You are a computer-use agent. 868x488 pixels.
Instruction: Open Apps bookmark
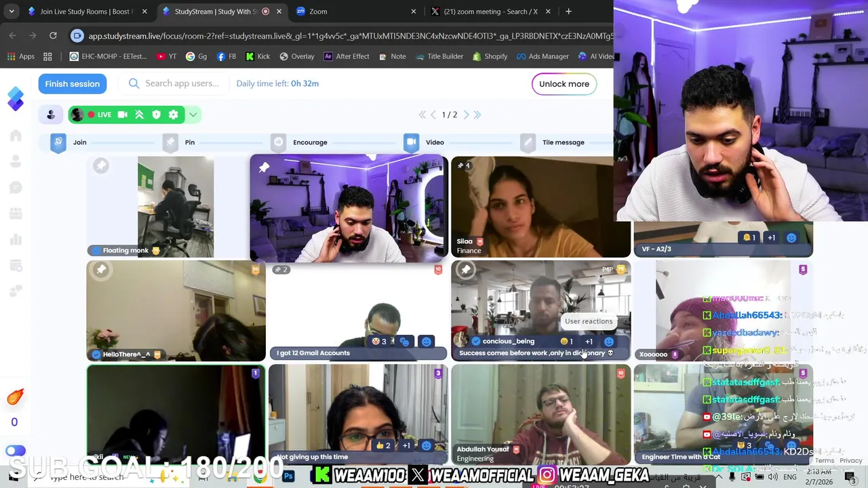20,56
